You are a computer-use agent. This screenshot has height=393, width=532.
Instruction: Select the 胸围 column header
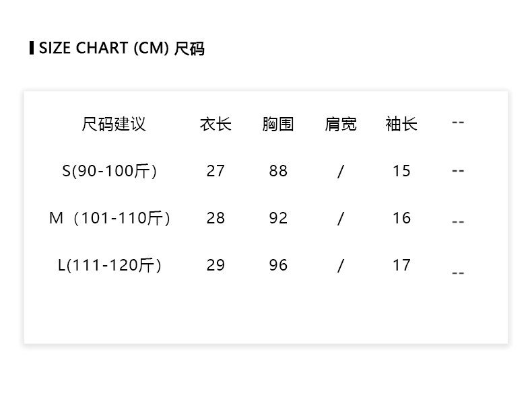278,124
